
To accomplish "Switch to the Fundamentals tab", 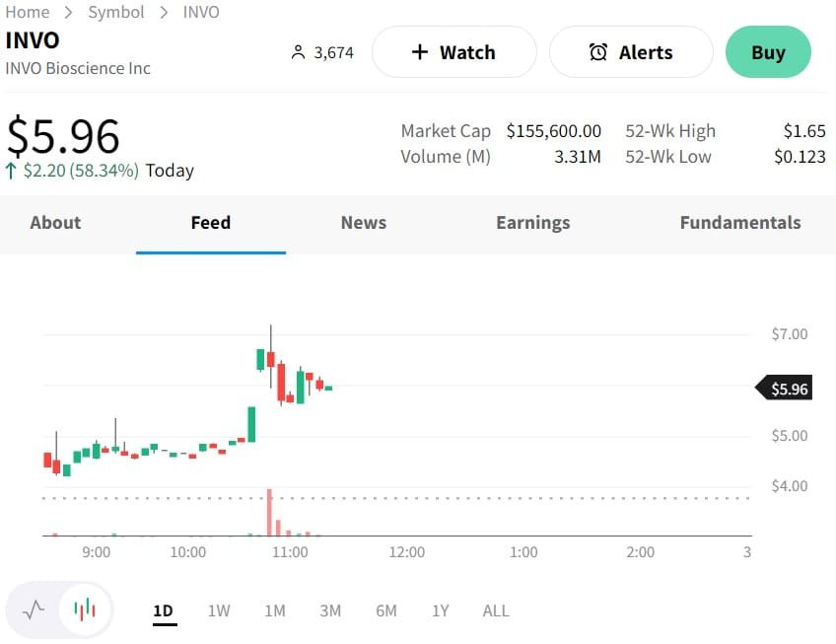I will (739, 223).
